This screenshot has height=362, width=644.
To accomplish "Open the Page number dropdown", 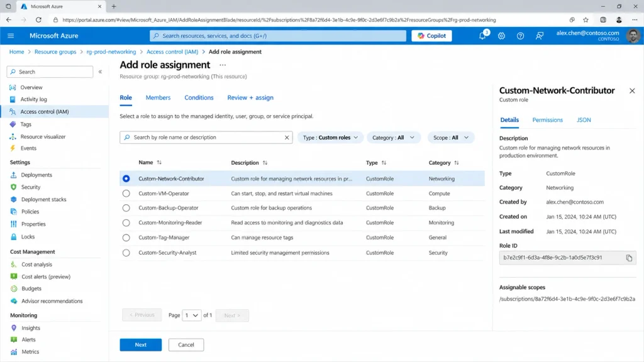I will [x=191, y=315].
